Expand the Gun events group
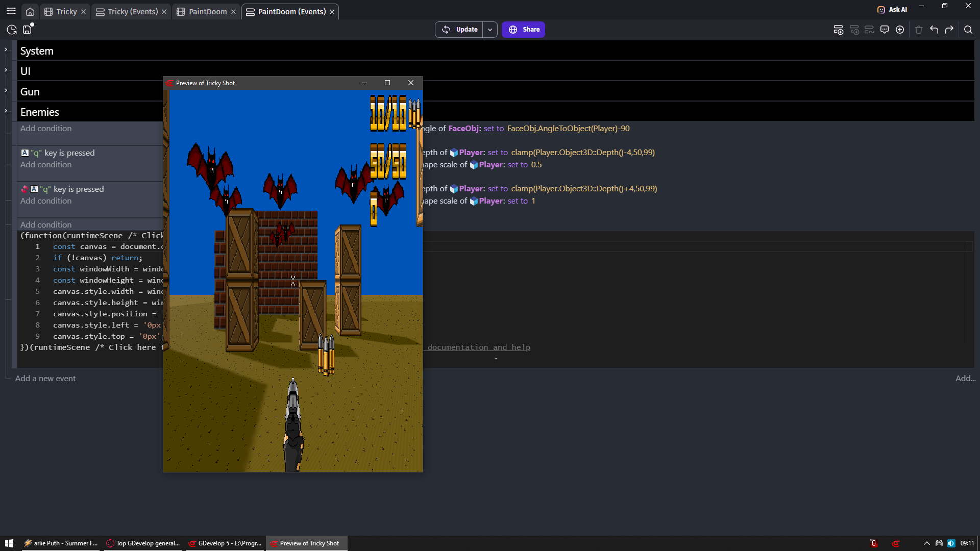The height and width of the screenshot is (551, 980). tap(6, 91)
